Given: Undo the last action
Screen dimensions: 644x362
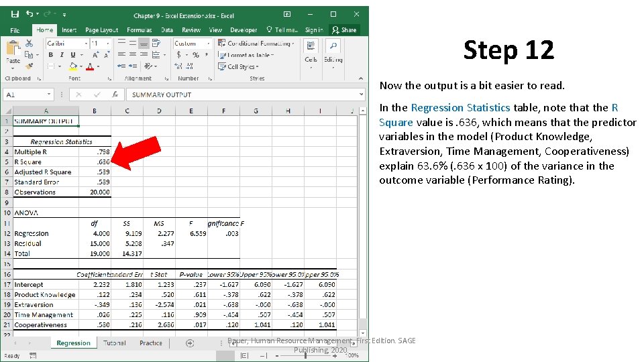Looking at the screenshot, I should coord(30,14).
